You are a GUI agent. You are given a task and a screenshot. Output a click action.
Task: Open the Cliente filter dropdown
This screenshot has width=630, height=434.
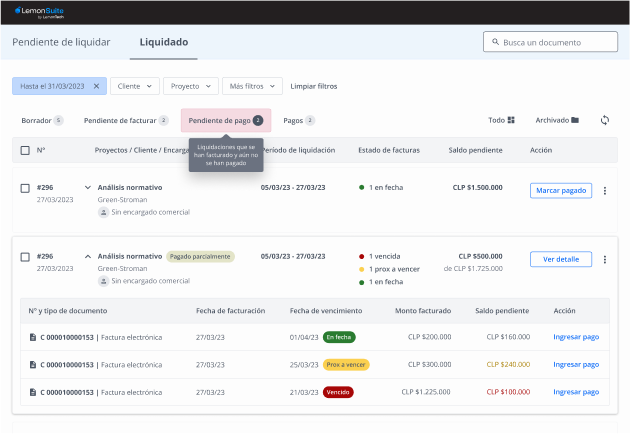134,86
